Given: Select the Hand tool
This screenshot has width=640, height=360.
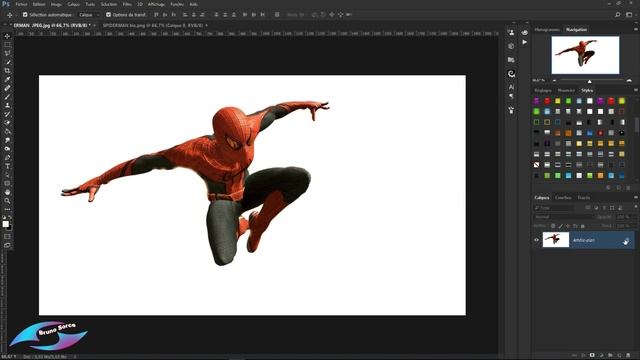Looking at the screenshot, I should (7, 192).
